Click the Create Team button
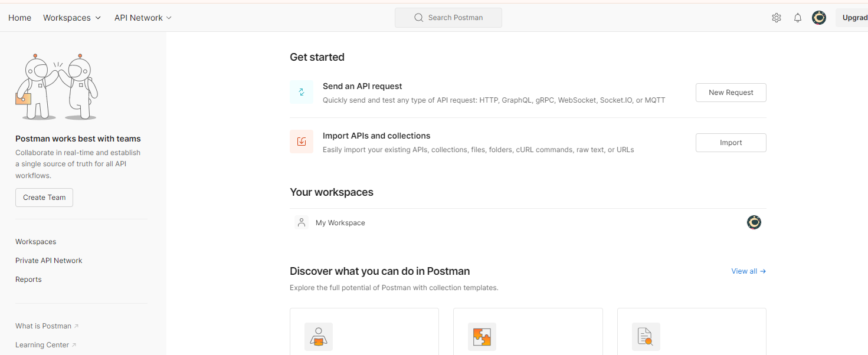 (x=44, y=198)
